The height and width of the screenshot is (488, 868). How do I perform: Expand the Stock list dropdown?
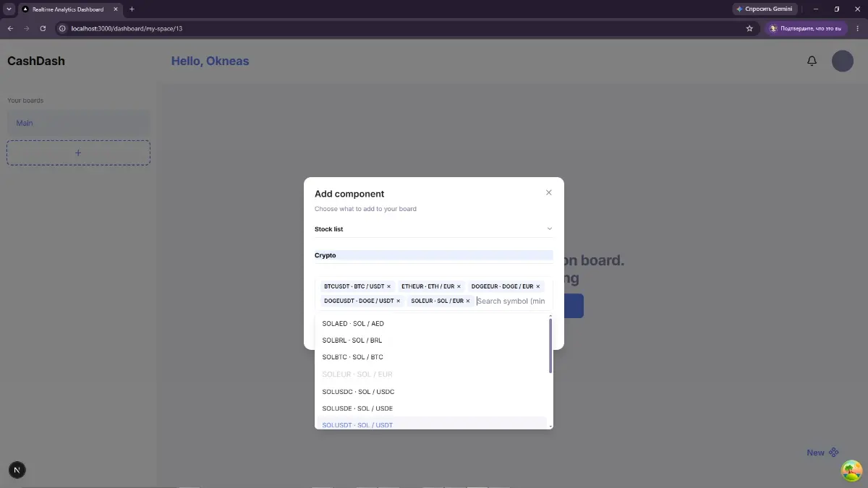tap(434, 229)
